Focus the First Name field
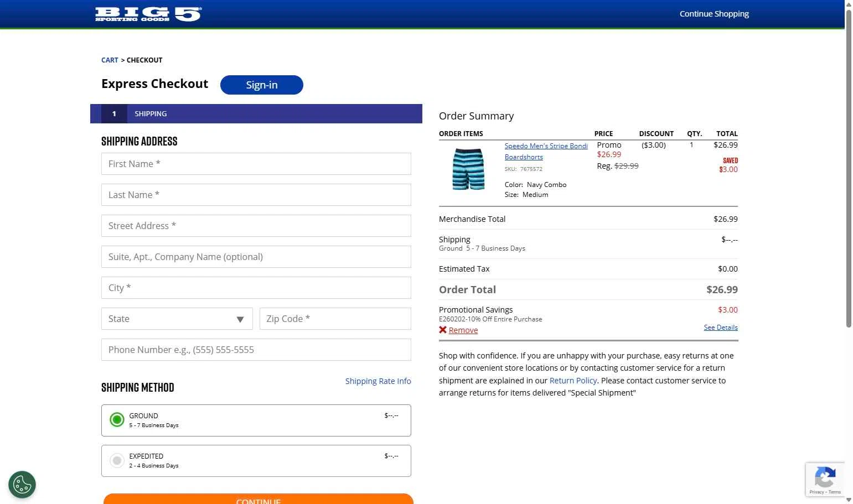The width and height of the screenshot is (853, 504). point(256,164)
